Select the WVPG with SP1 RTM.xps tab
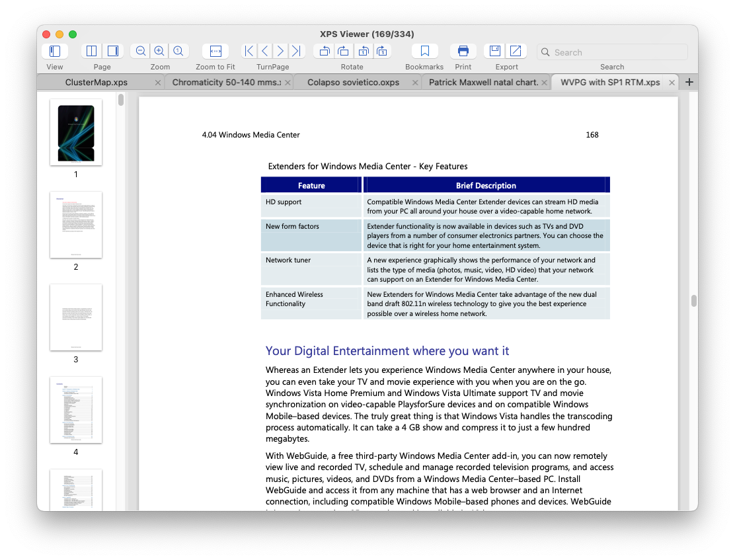Screen dimensions: 735x560 610,82
